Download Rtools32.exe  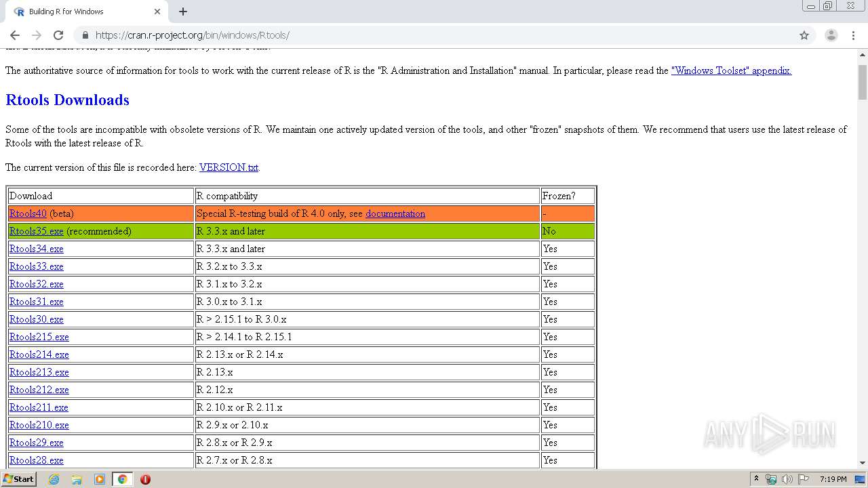coord(37,284)
